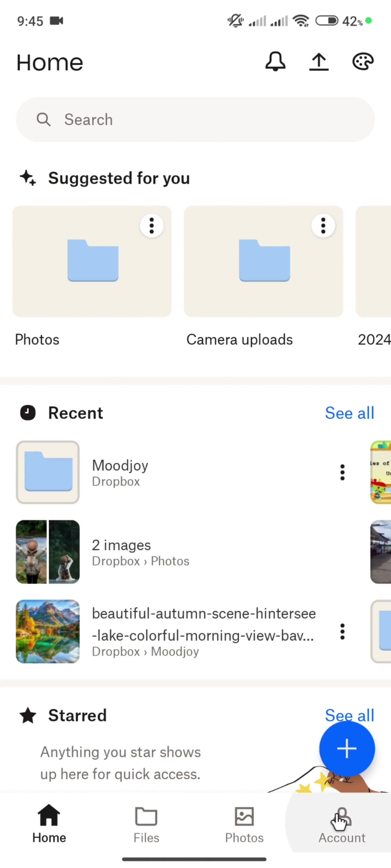This screenshot has width=391, height=868.
Task: Select the Home tab
Action: 49,824
